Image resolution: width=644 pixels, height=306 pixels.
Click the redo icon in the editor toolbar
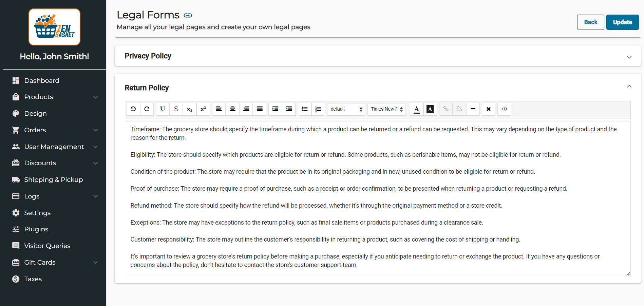click(147, 109)
